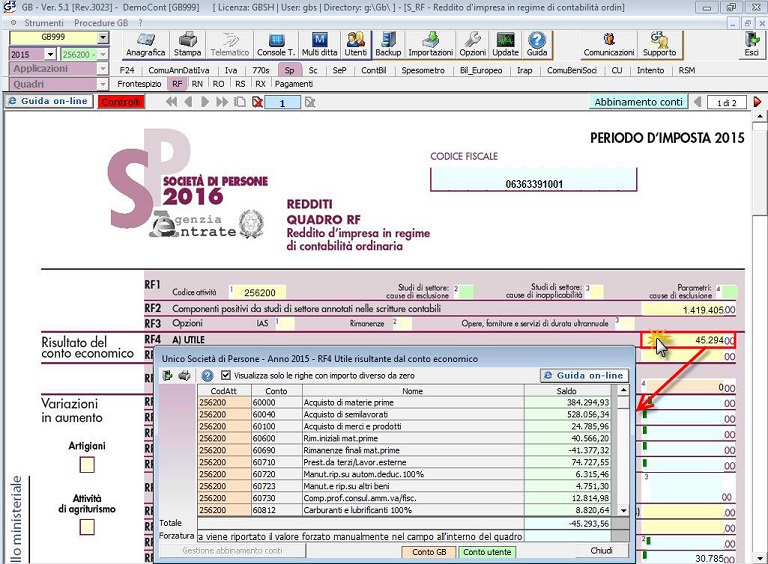Click RF2 amount field 1.419.405

click(x=688, y=309)
